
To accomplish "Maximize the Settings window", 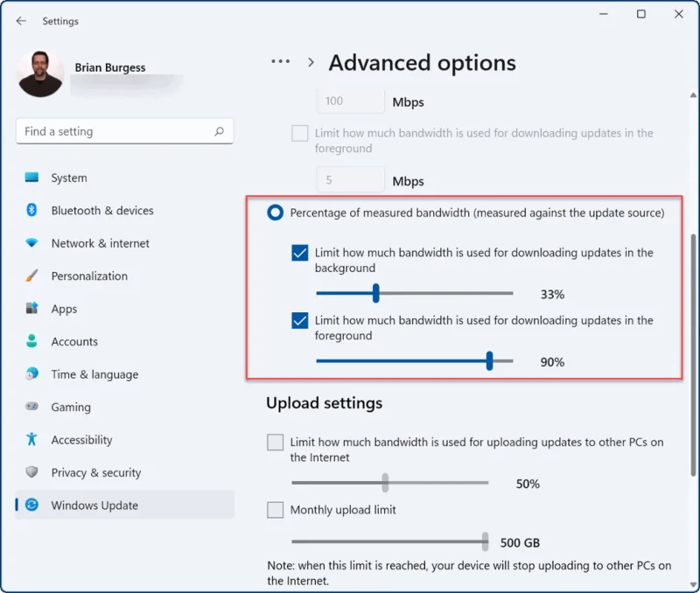I will pos(641,14).
